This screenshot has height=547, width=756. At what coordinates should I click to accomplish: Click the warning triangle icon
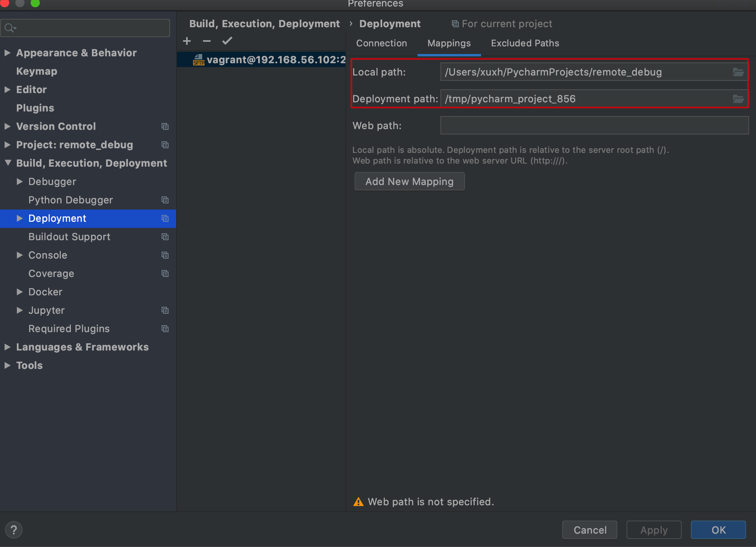pos(358,502)
